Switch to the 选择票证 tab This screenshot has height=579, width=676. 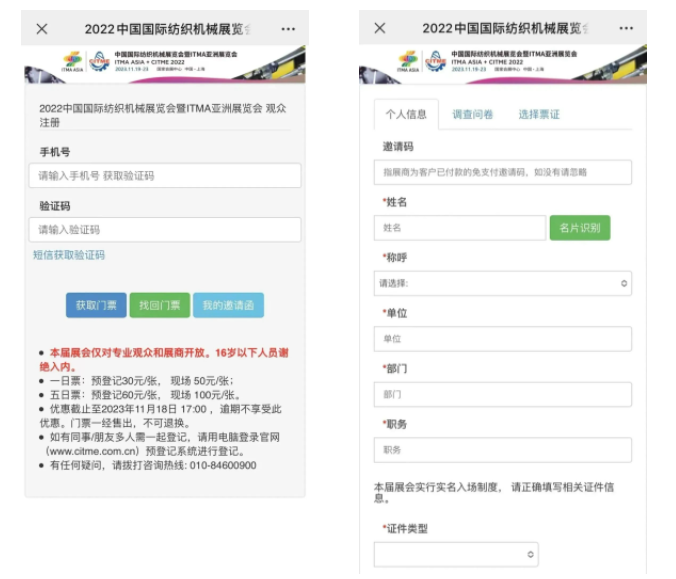pyautogui.click(x=539, y=114)
